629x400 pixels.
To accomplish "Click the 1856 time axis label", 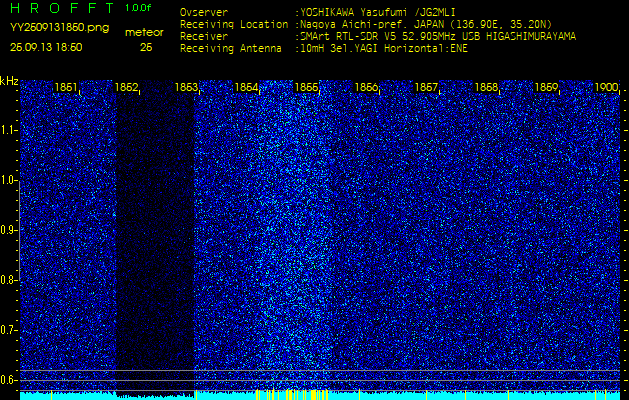I will pyautogui.click(x=366, y=87).
